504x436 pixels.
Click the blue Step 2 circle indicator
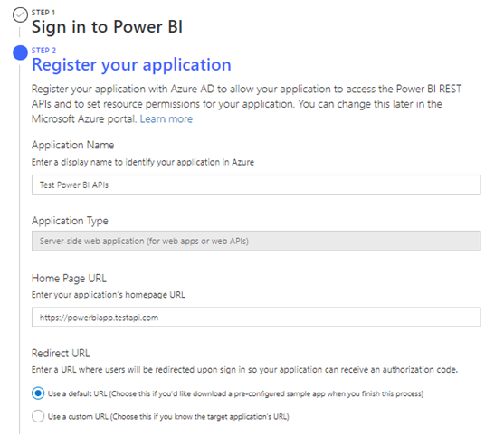point(20,52)
